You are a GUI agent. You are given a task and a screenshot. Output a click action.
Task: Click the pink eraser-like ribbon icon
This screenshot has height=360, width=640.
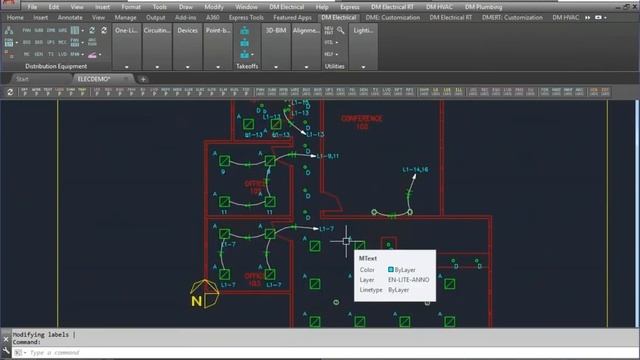pos(92,55)
